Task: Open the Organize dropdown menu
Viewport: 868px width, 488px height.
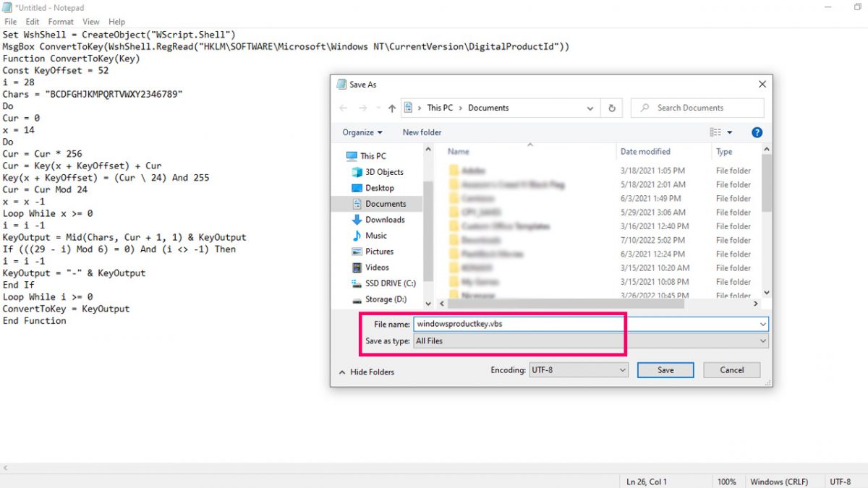Action: click(x=361, y=132)
